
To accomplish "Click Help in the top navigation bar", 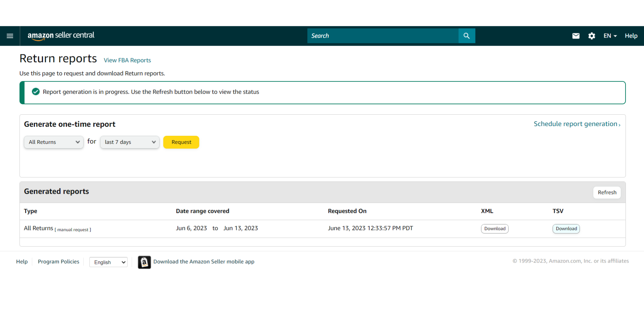I will point(631,36).
